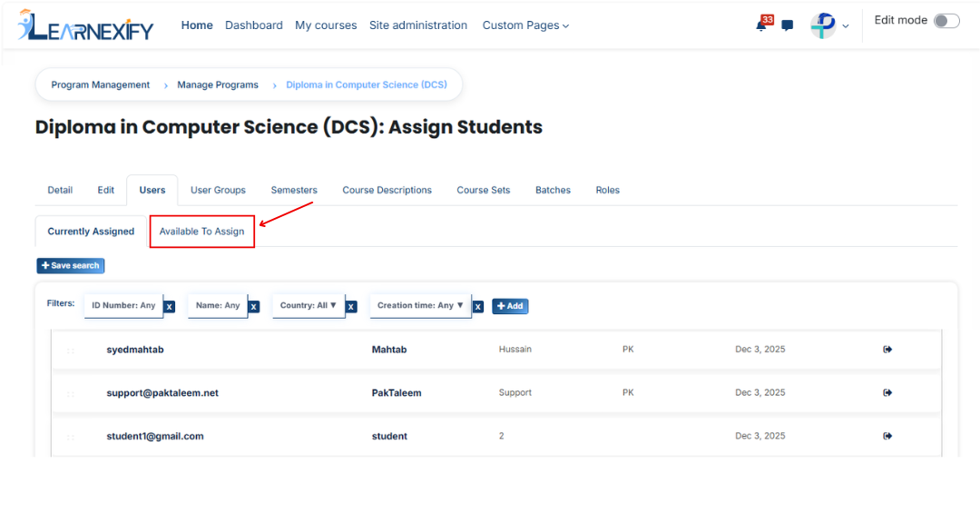Image resolution: width=980 pixels, height=514 pixels.
Task: Open Site administration from the navbar
Action: (418, 25)
